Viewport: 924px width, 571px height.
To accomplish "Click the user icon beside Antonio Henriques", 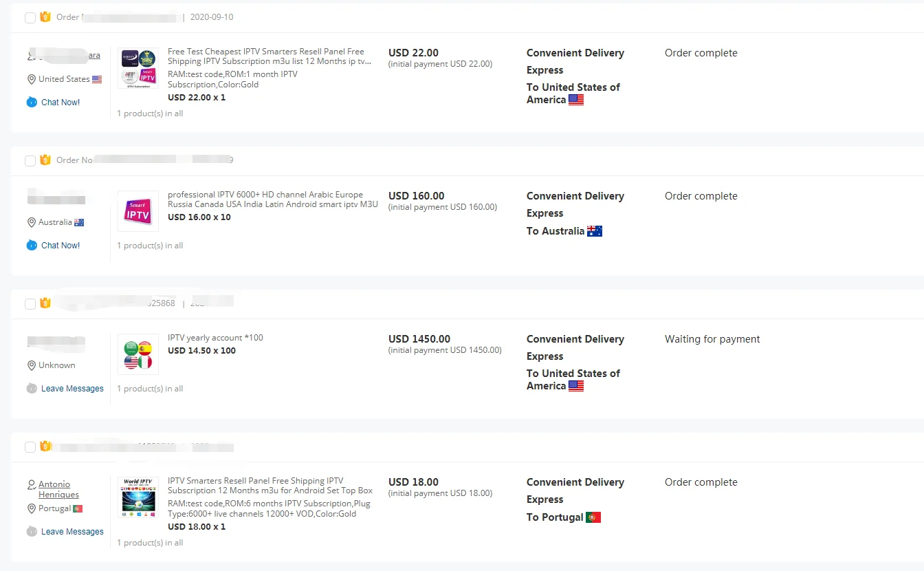I will (x=32, y=485).
